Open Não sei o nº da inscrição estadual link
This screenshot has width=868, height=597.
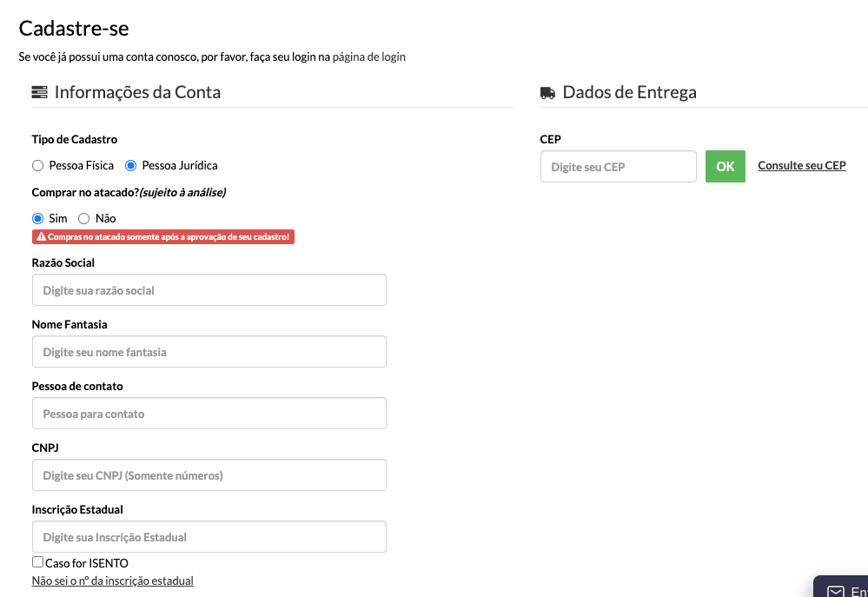coord(112,580)
